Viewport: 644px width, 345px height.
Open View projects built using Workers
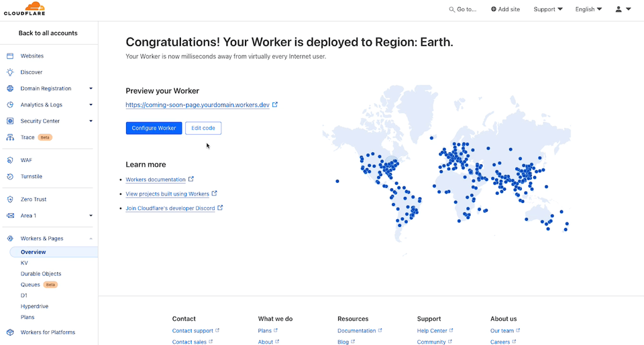coord(168,194)
